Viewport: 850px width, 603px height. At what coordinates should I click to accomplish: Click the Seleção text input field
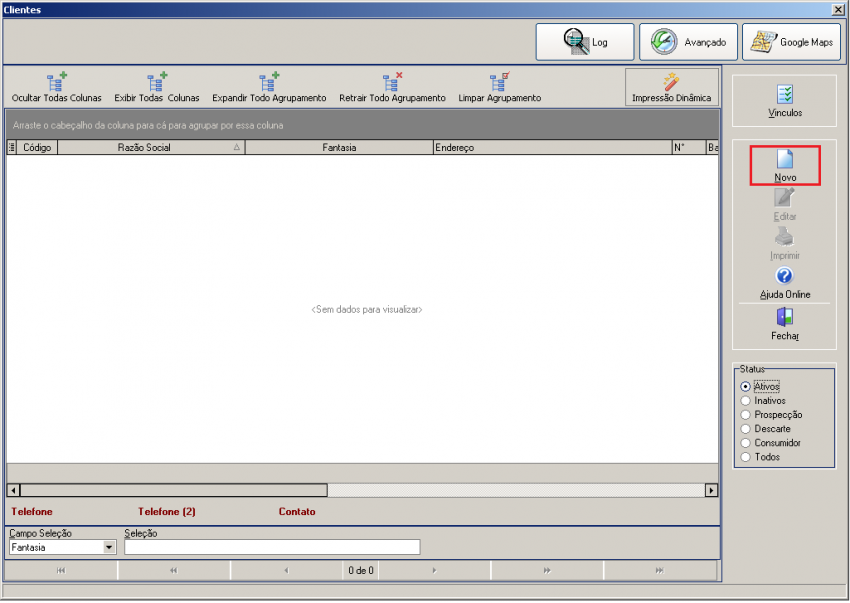pos(272,547)
